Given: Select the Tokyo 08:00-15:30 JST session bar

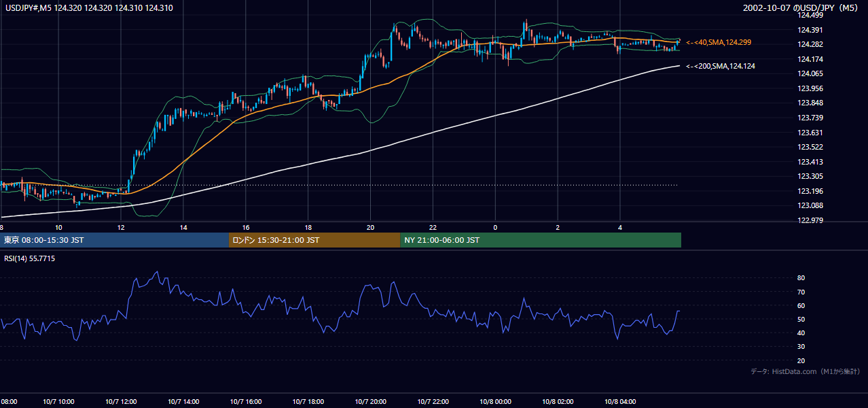Looking at the screenshot, I should point(114,240).
